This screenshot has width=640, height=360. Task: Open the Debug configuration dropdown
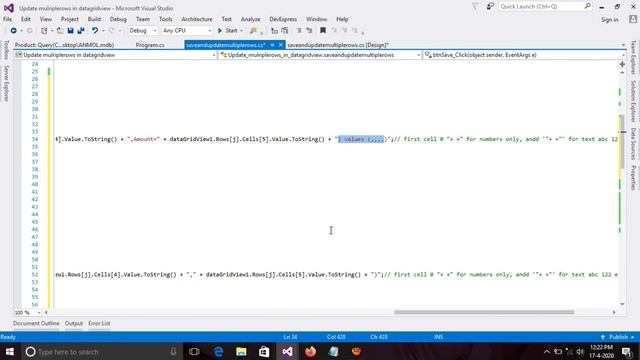(143, 31)
